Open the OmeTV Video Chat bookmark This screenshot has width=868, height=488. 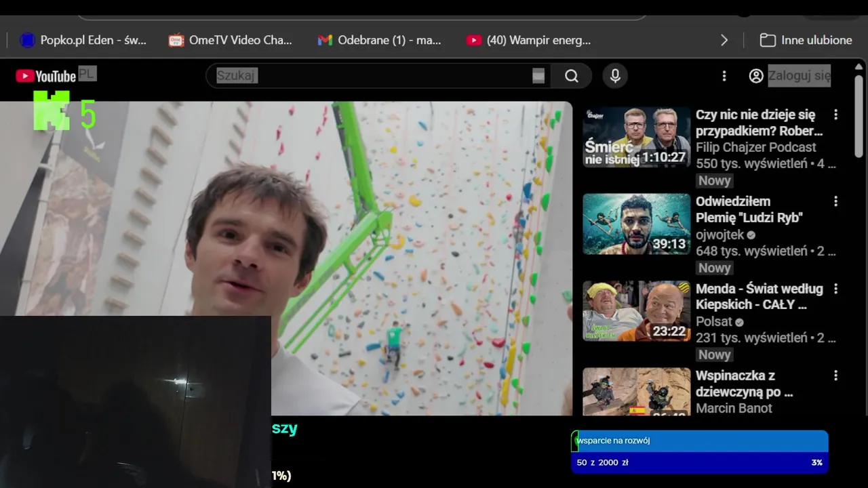tap(231, 40)
